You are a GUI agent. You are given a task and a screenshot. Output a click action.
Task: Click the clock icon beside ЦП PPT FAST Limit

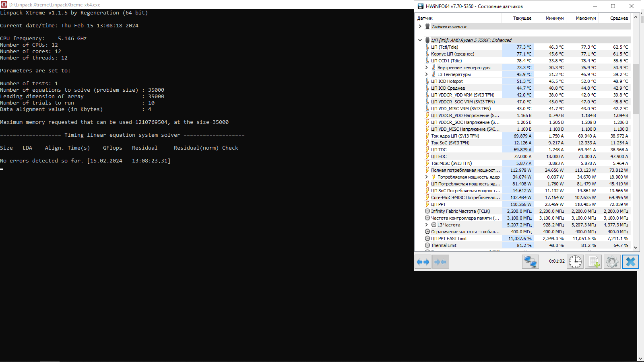427,239
